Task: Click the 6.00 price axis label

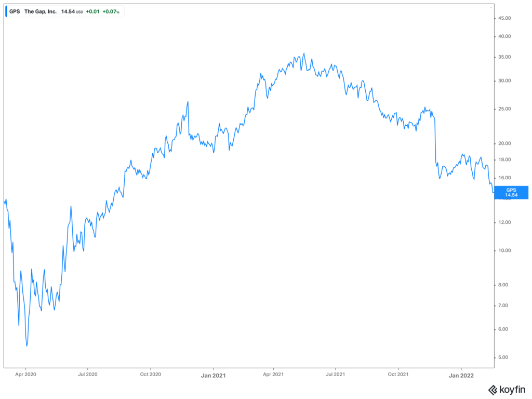Action: coord(503,329)
